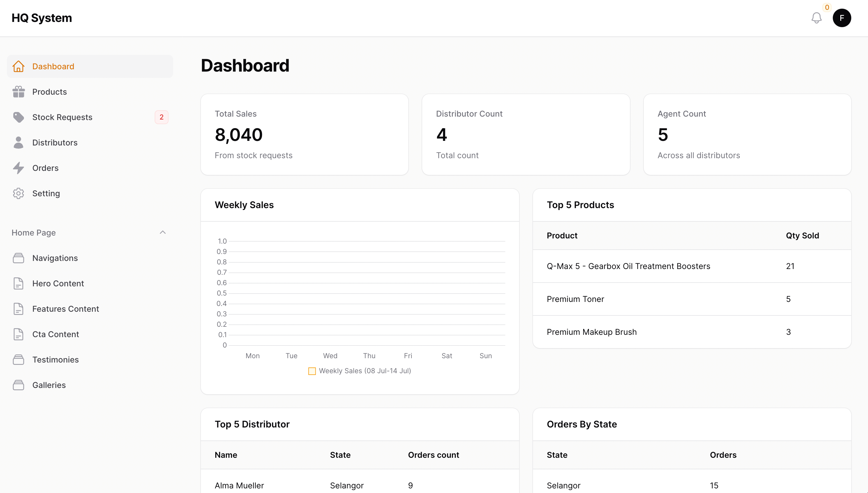Image resolution: width=868 pixels, height=493 pixels.
Task: Click the Dashboard home icon
Action: pos(18,66)
